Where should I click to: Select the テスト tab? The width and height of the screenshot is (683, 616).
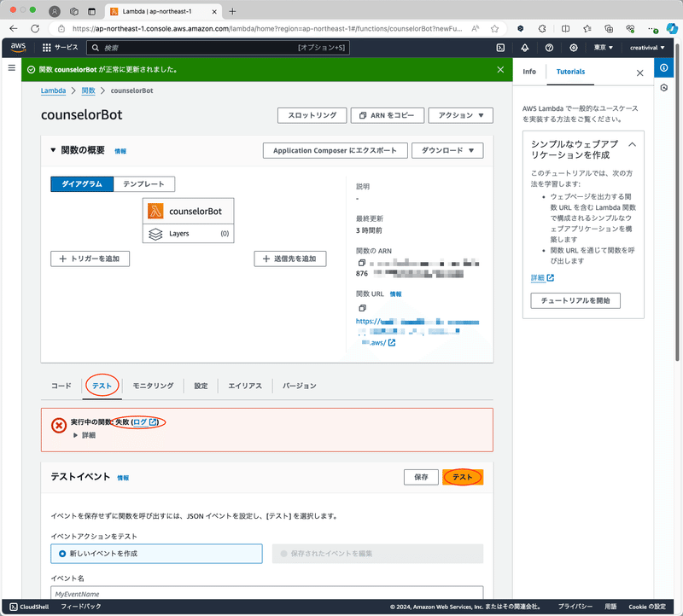click(x=102, y=386)
